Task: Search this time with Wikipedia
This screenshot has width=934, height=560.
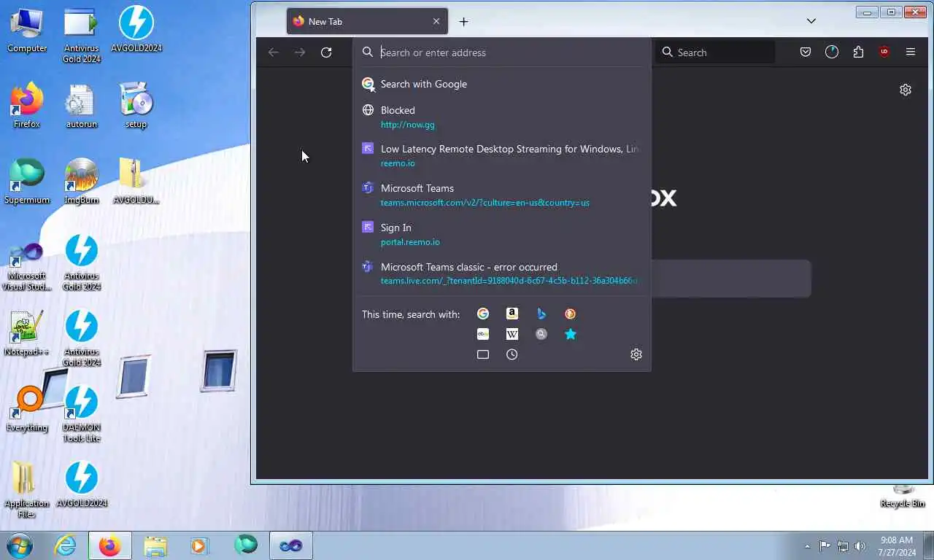Action: click(512, 334)
